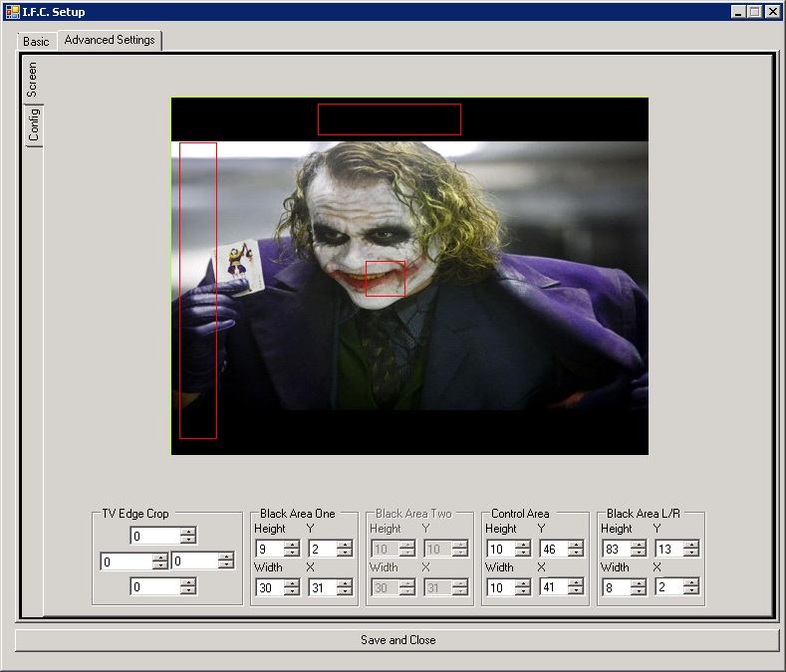Decrease the right TV Edge Crop value
The height and width of the screenshot is (672, 786).
click(x=226, y=565)
